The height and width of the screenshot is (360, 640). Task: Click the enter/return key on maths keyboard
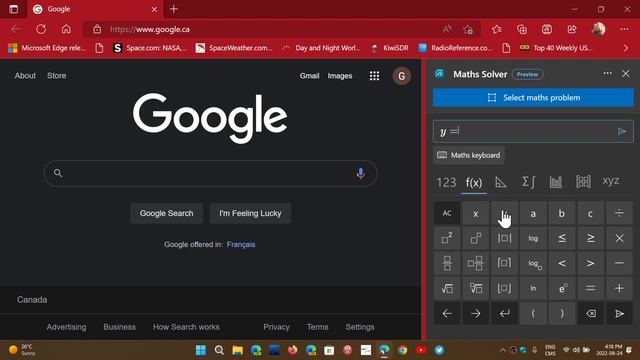tap(504, 313)
